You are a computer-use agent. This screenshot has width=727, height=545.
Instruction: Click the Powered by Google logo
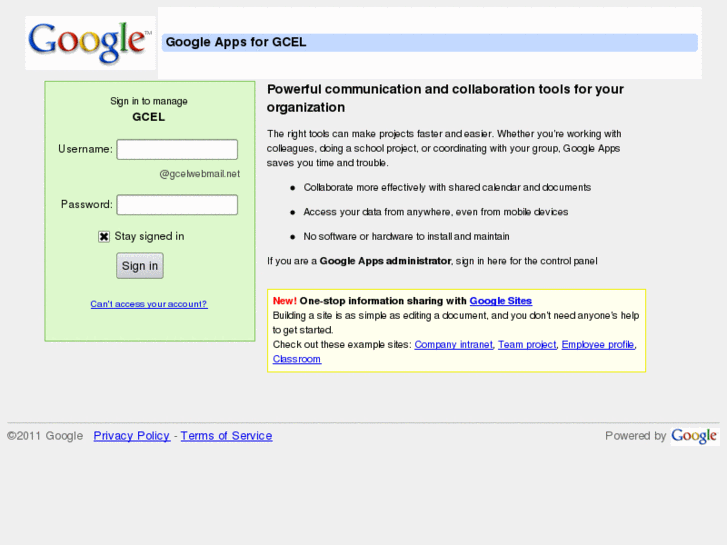click(695, 436)
